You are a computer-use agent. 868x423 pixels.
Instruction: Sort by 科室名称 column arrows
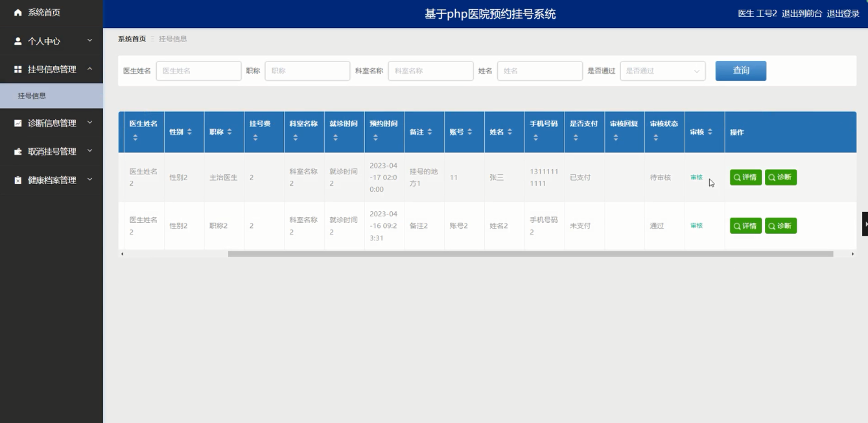tap(296, 137)
